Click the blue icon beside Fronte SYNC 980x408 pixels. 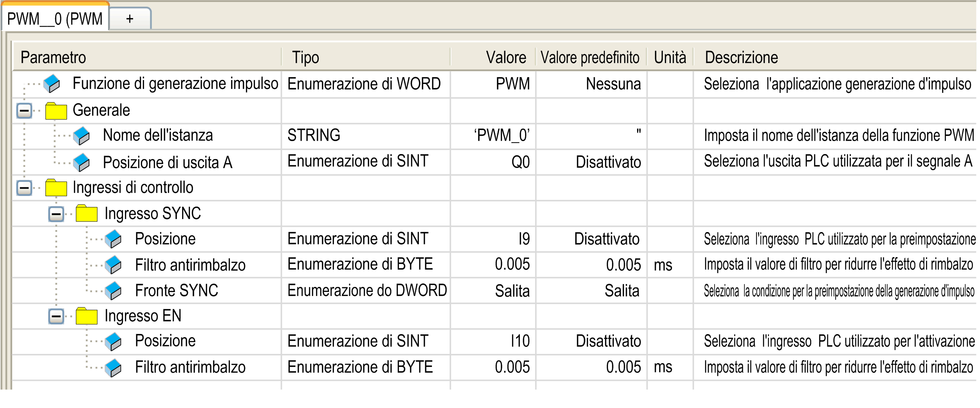point(113,291)
